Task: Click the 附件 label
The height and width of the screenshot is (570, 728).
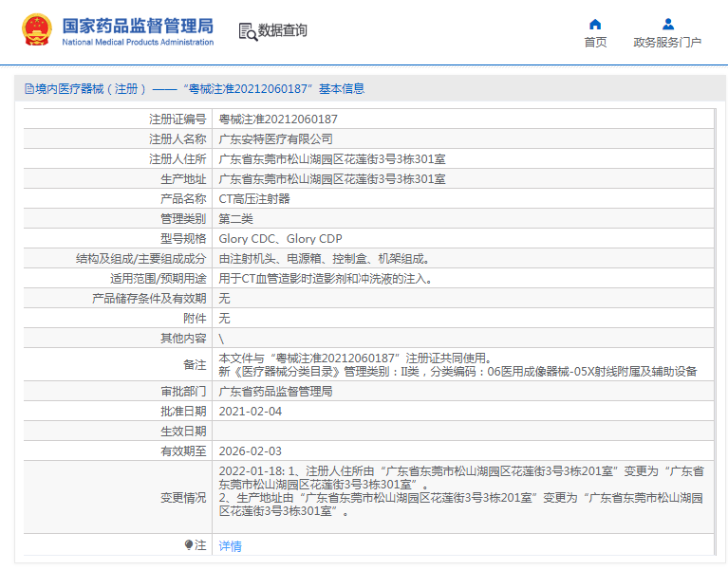Action: 195,319
